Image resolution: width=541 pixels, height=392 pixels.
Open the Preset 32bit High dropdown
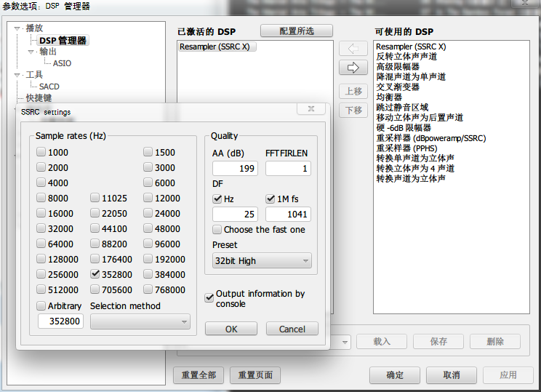pyautogui.click(x=262, y=260)
